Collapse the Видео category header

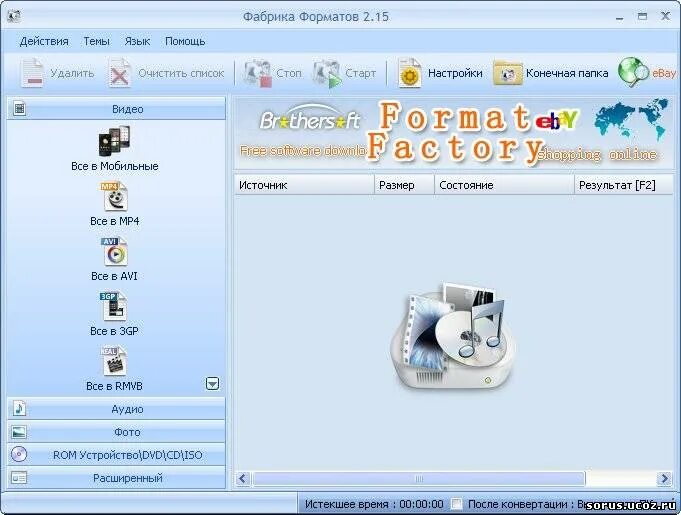coord(116,109)
